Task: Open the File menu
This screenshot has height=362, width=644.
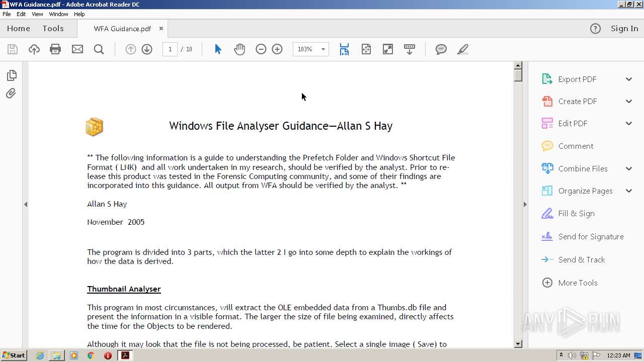Action: click(7, 14)
